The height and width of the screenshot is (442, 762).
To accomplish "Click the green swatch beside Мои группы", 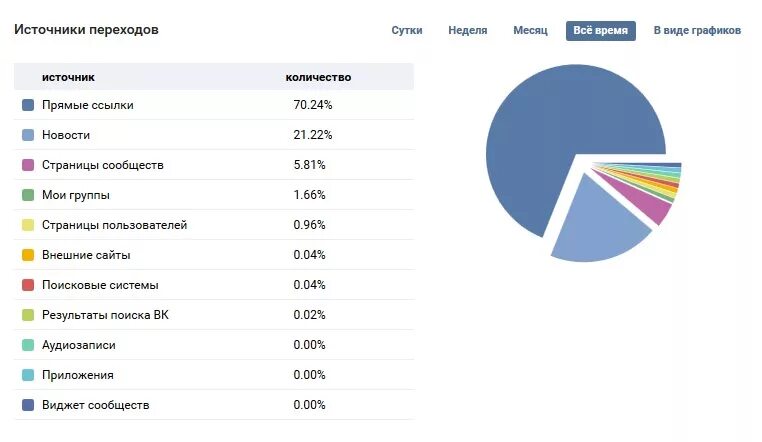I will coord(28,195).
